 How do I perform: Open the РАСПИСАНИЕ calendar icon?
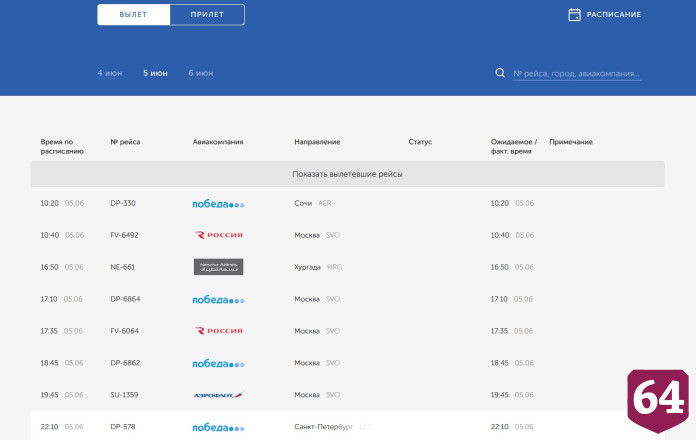574,15
